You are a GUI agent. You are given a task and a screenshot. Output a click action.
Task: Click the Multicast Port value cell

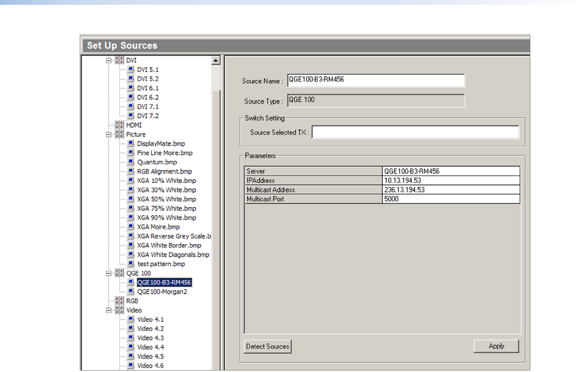(451, 199)
